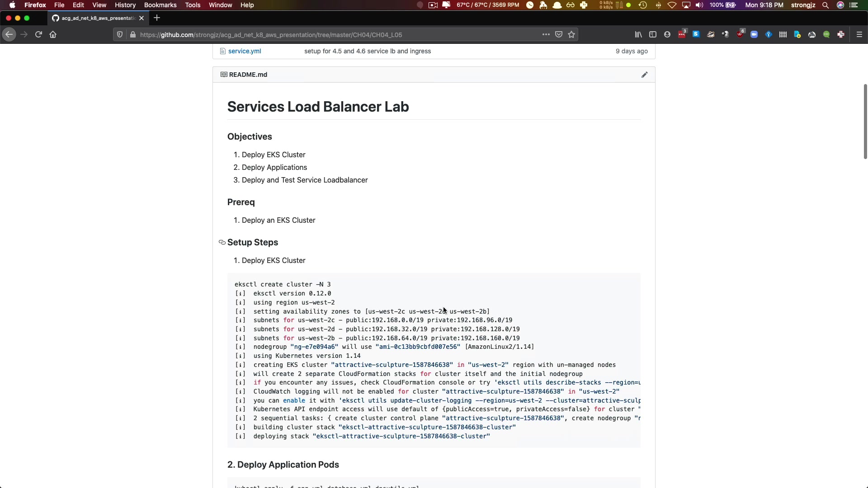This screenshot has width=868, height=488.
Task: Bookmark this page with the star icon
Action: (571, 35)
